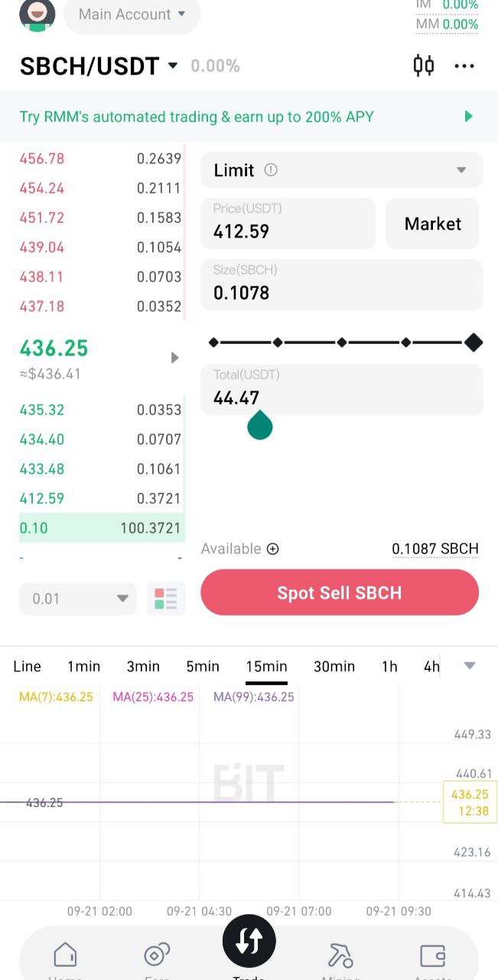Screen dimensions: 498x980
Task: Click the Market price button
Action: point(432,224)
